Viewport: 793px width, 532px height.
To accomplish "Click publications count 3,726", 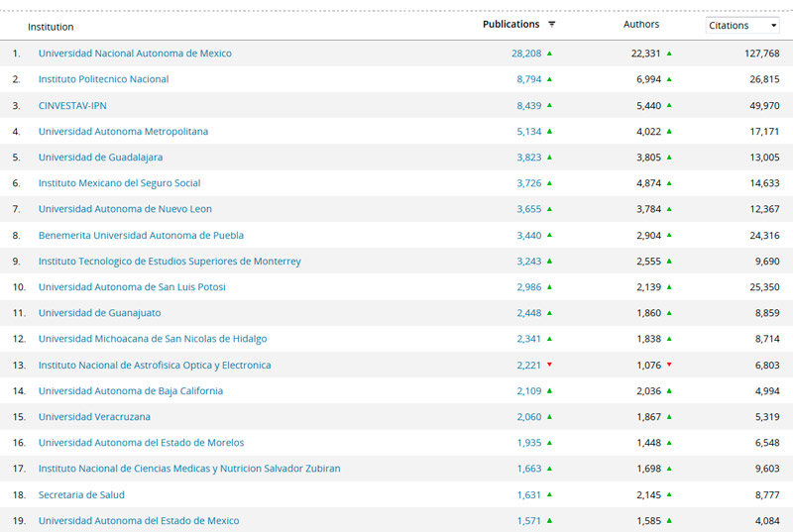I will 529,183.
